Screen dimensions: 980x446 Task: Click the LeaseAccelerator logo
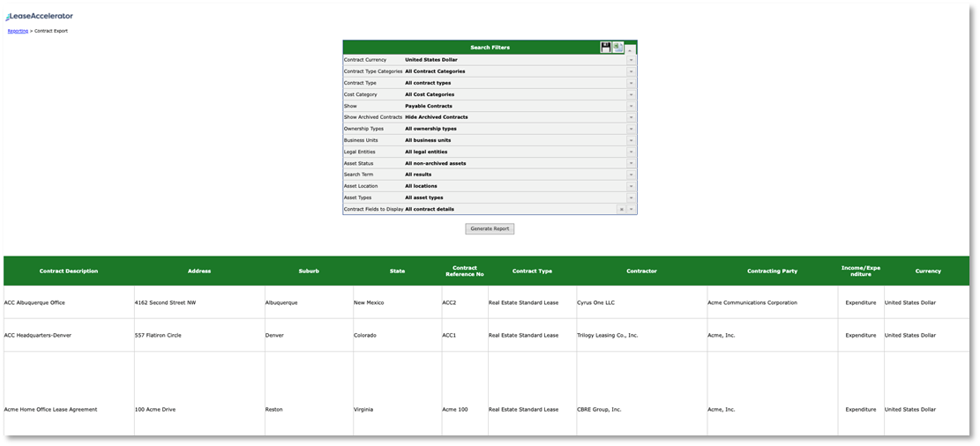[x=40, y=16]
